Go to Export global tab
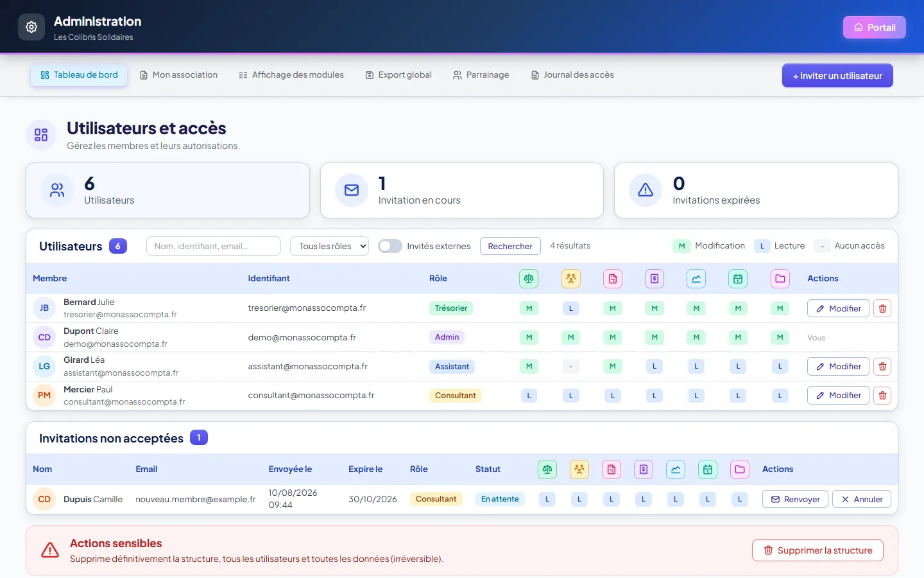 click(398, 75)
